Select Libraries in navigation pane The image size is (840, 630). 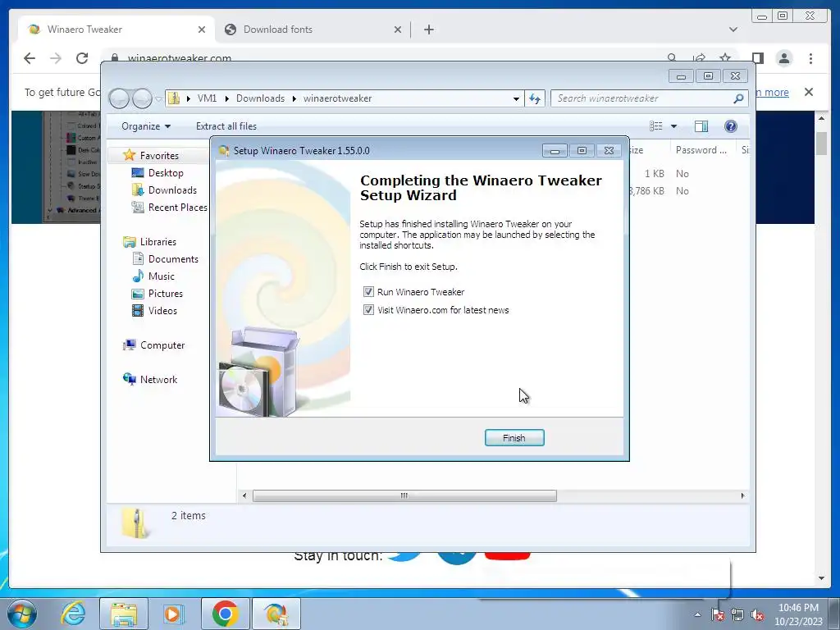[158, 242]
